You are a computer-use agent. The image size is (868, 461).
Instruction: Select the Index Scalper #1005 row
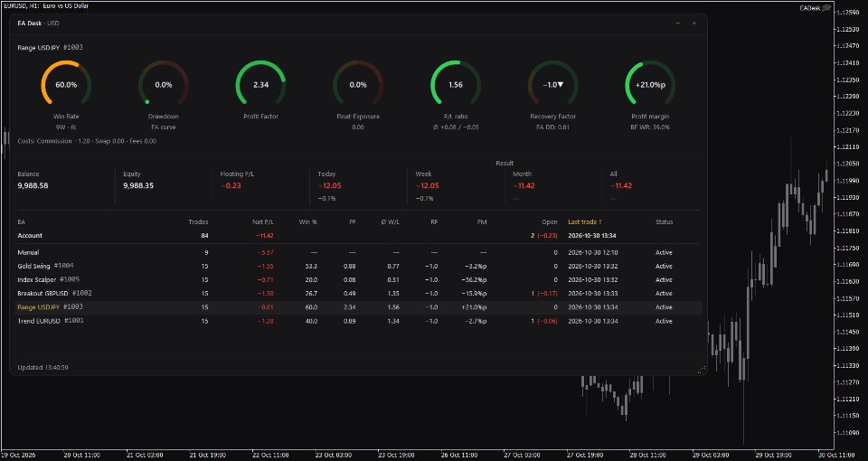358,280
